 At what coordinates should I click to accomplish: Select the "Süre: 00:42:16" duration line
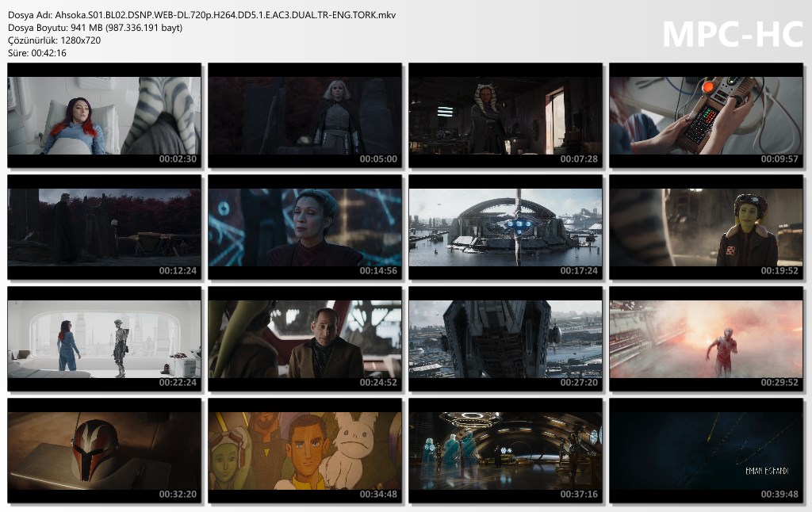click(x=37, y=53)
